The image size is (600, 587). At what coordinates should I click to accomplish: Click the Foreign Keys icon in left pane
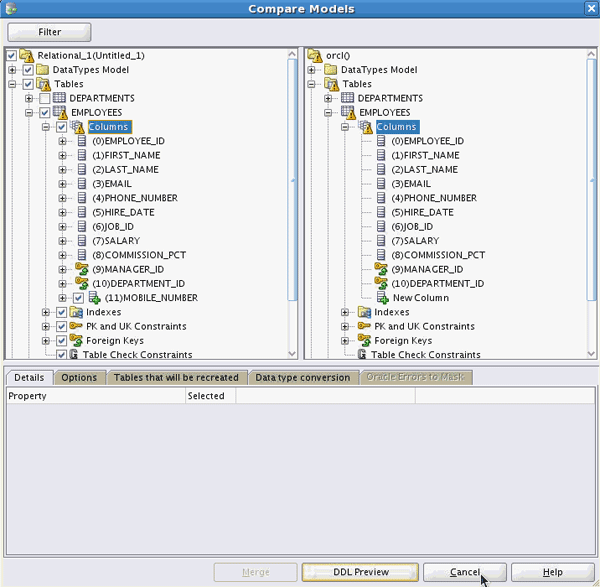point(76,340)
